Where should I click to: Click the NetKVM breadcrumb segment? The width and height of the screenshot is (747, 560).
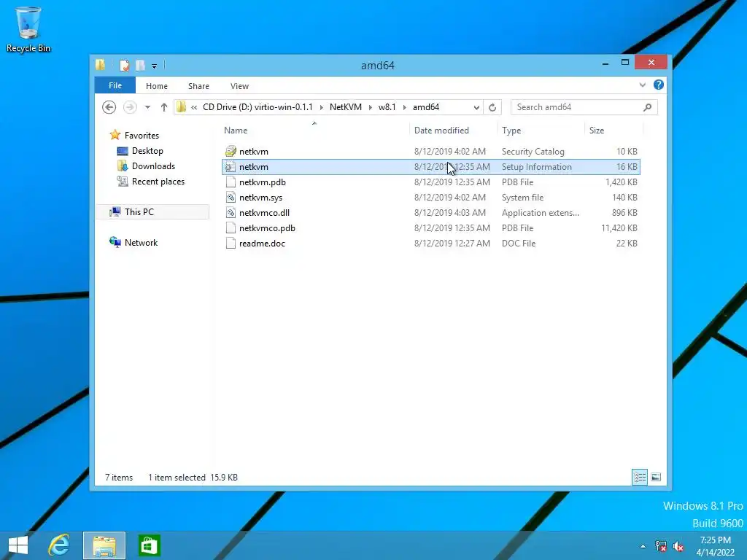point(345,107)
